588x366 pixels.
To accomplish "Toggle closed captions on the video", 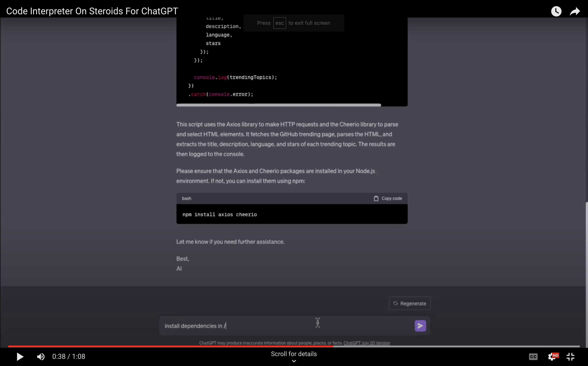I will (533, 356).
